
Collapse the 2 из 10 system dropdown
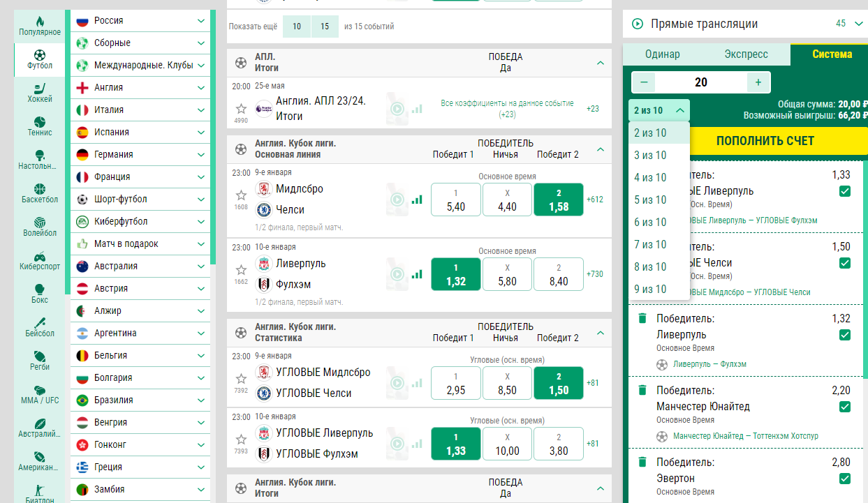pyautogui.click(x=659, y=110)
